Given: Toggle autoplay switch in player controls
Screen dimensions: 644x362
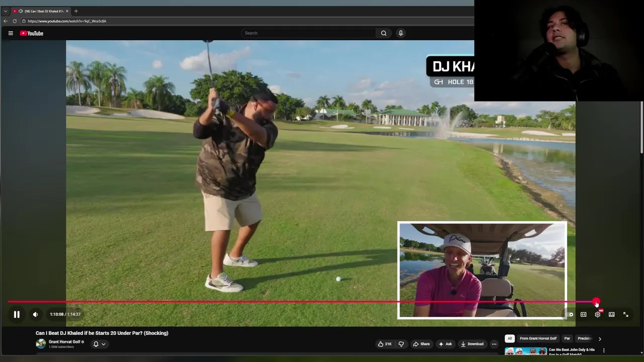Looking at the screenshot, I should [569, 315].
